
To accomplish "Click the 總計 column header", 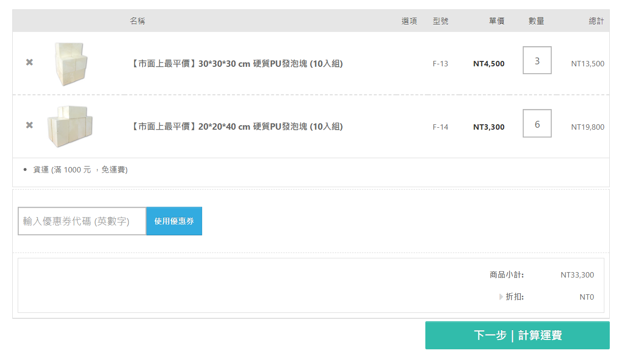I will 596,21.
